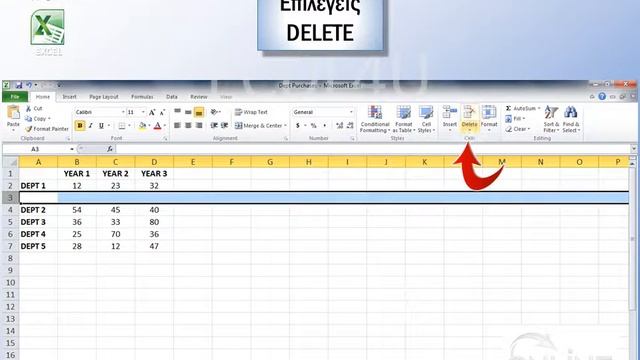Switch to the Insert ribbon tab
Viewport: 640px width, 360px height.
tap(69, 97)
